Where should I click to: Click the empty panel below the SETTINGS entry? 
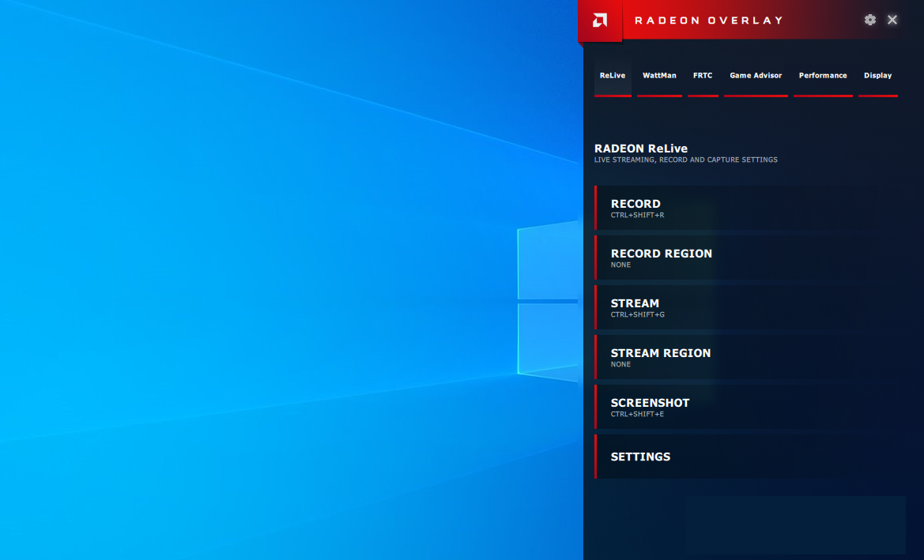pos(794,524)
